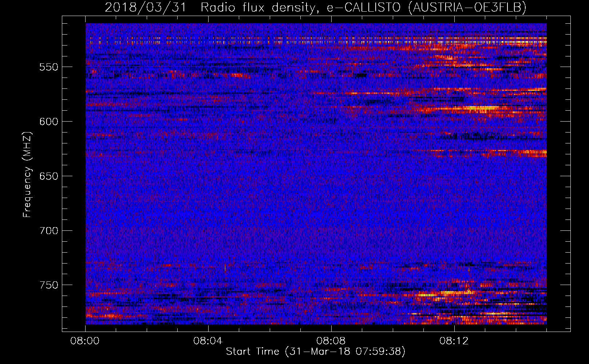Viewport: 589px width, 364px height.
Task: Click the 08:12 time tick label
Action: 454,341
